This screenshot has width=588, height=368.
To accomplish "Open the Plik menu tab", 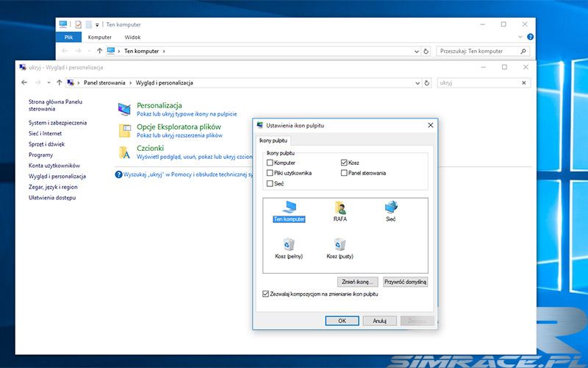I will click(68, 36).
